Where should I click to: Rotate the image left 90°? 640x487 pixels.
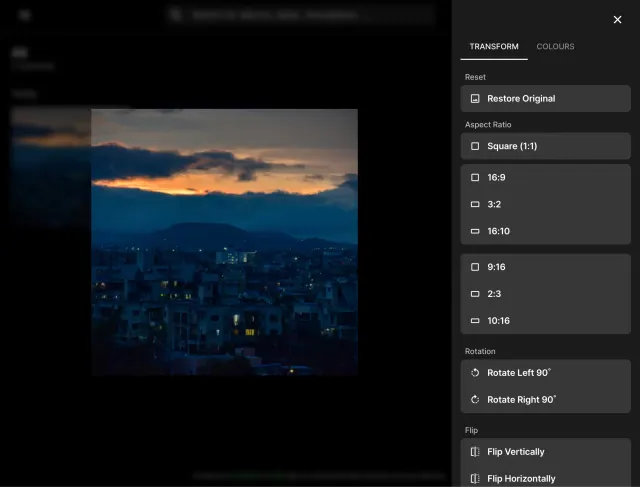545,373
